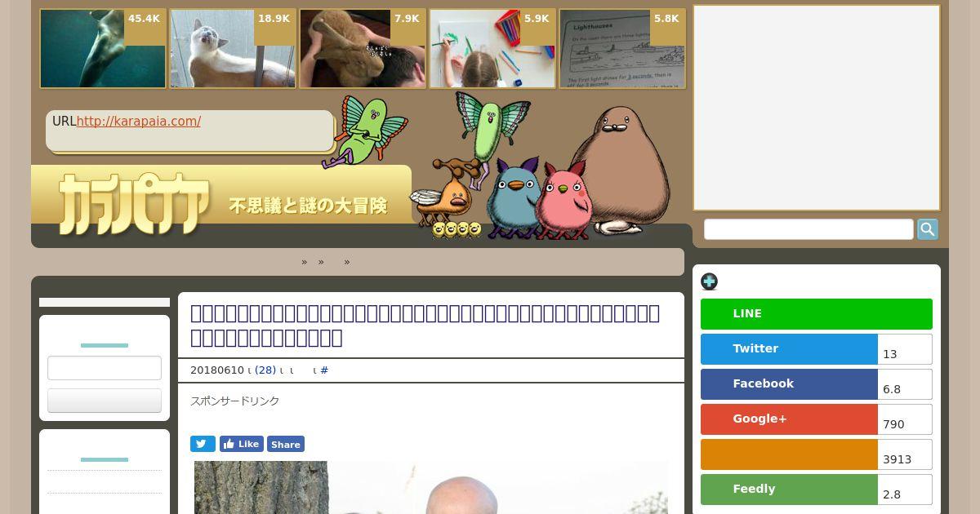Click the Facebook Share button under the article
This screenshot has width=980, height=514.
tap(286, 444)
